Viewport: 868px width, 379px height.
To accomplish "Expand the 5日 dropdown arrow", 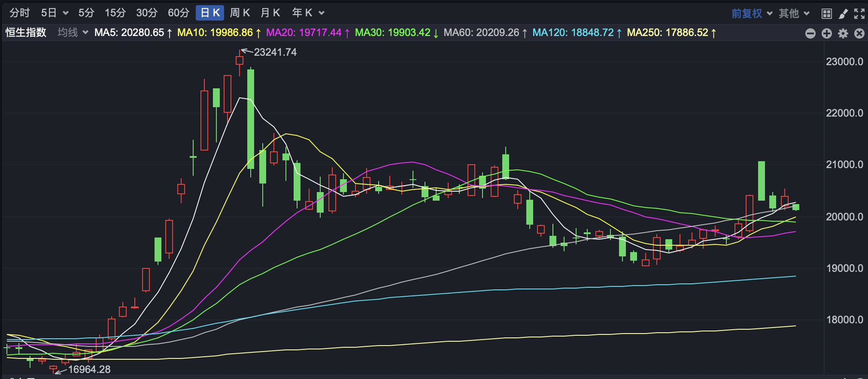I will tap(66, 13).
